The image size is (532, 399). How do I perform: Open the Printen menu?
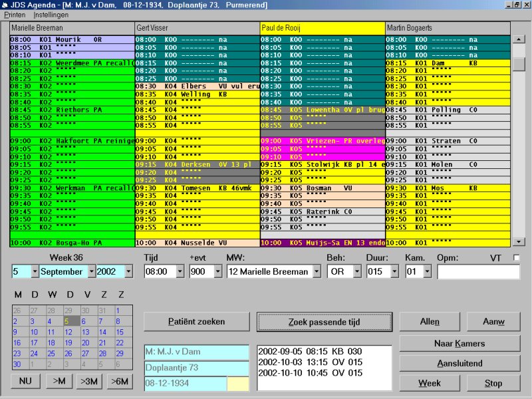15,15
